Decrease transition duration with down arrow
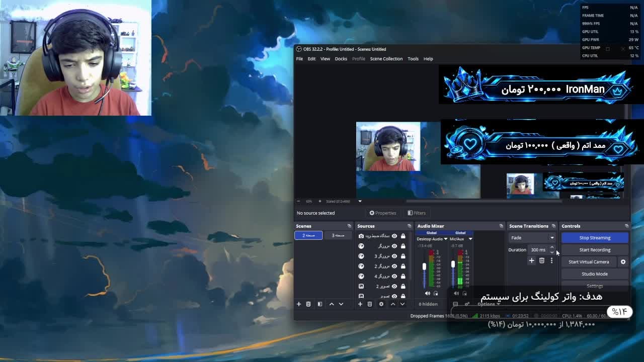The height and width of the screenshot is (362, 644). point(552,252)
